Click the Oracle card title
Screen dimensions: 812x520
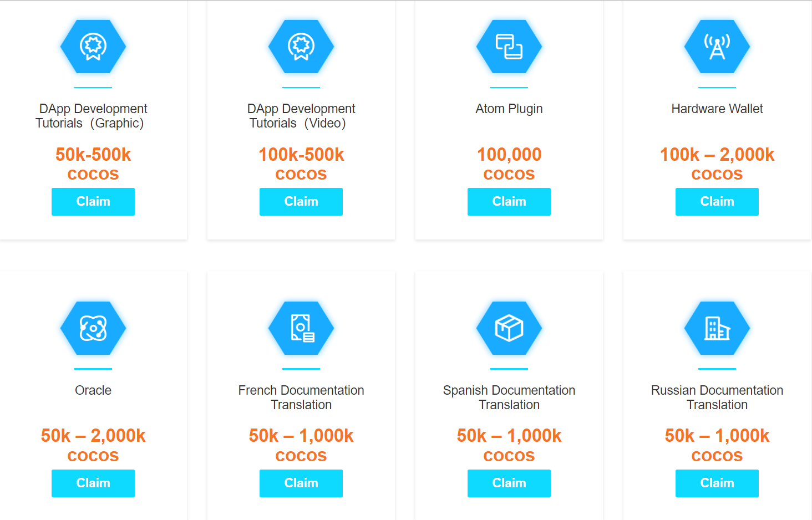point(93,390)
